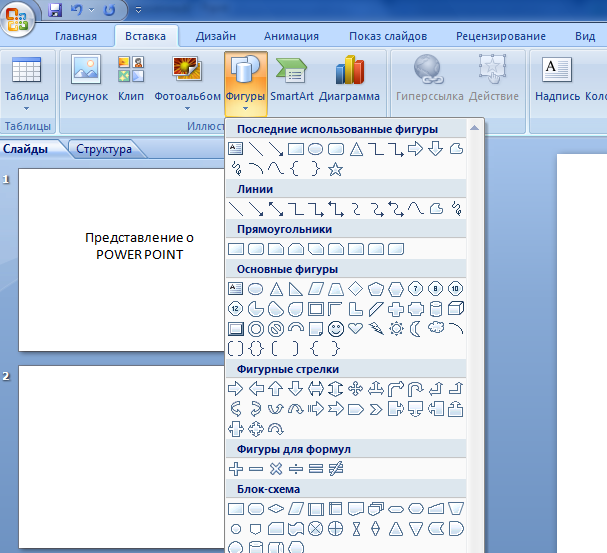
Task: Select the collate hourglass shape in Блок-схема
Action: click(356, 529)
